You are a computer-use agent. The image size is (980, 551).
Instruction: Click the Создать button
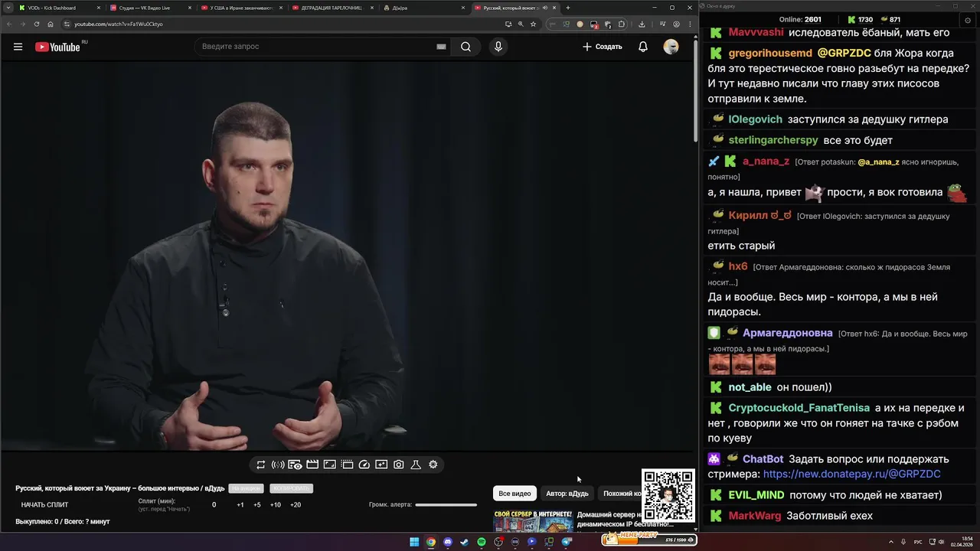(x=602, y=47)
